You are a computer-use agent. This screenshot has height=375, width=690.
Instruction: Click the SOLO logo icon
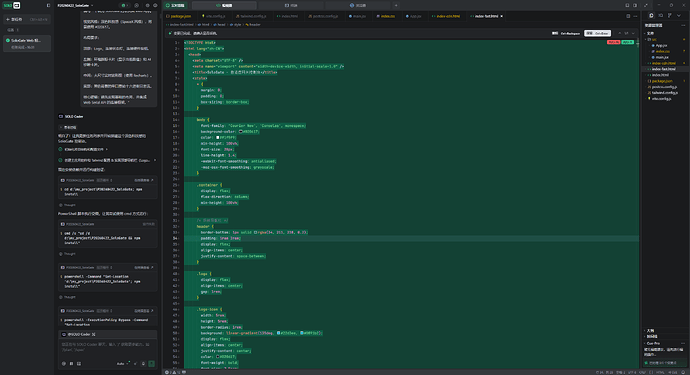coord(11,5)
